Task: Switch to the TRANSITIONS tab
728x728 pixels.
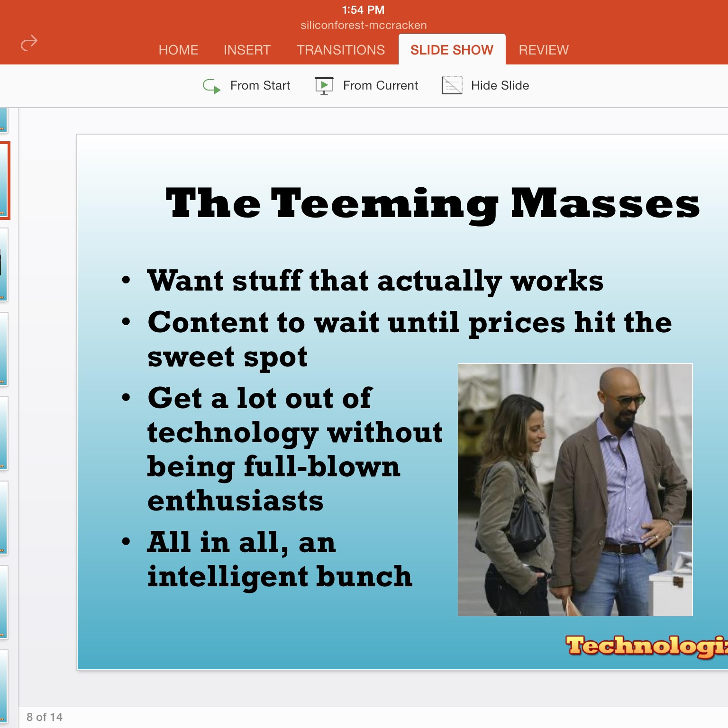Action: click(x=341, y=50)
